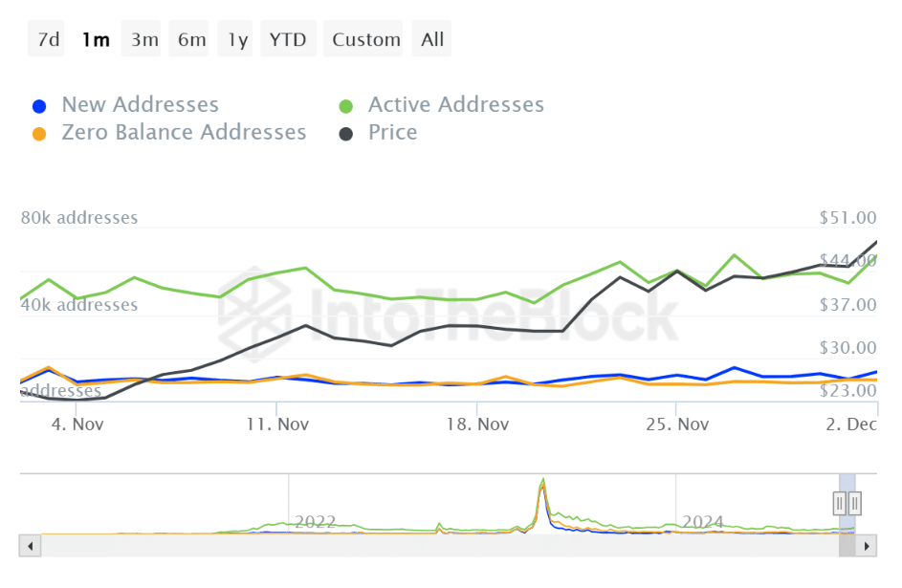Click the 2024 label in the navigator

[703, 522]
